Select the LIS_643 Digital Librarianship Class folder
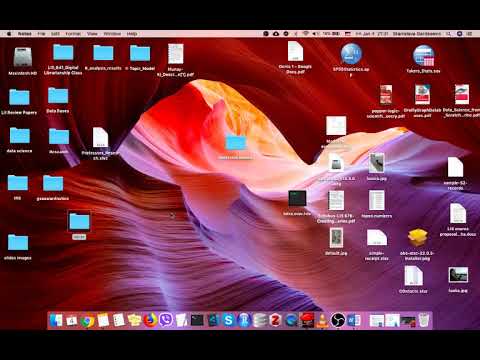 [63, 53]
